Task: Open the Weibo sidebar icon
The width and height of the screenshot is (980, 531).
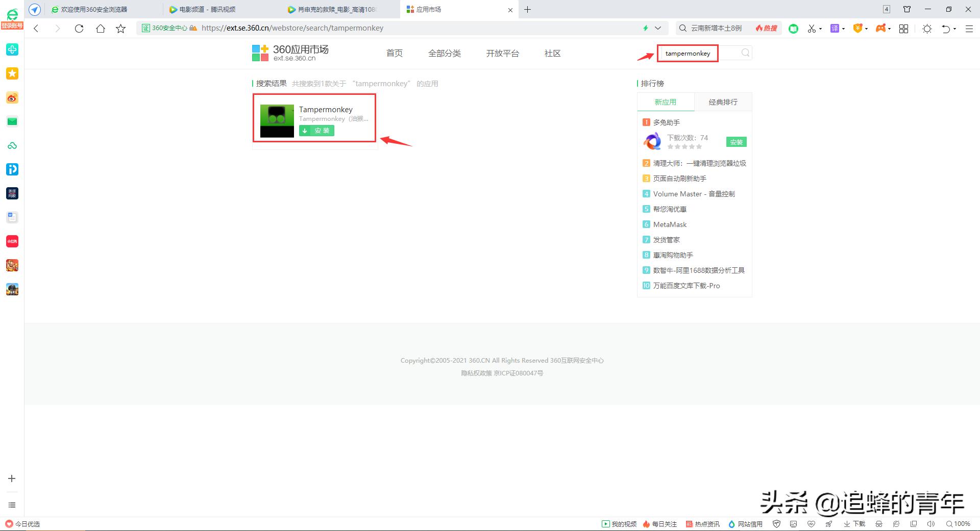Action: pos(12,97)
